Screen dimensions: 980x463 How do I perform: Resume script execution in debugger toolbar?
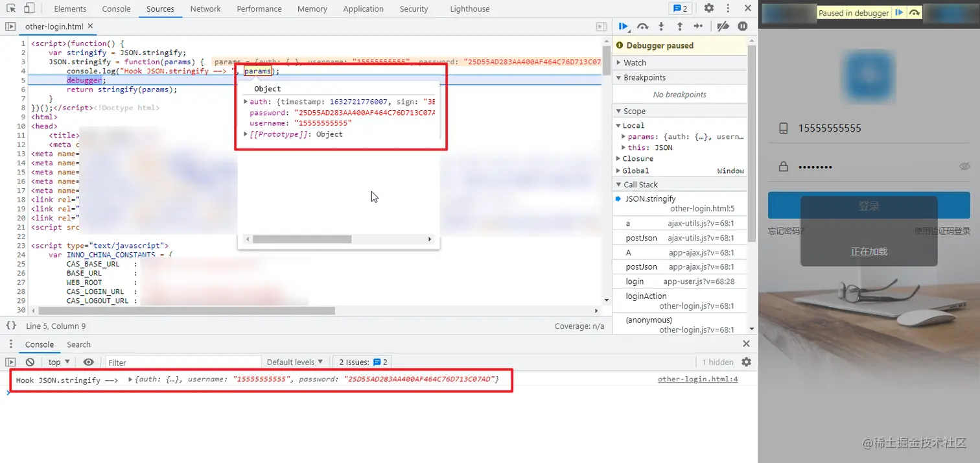pos(624,26)
